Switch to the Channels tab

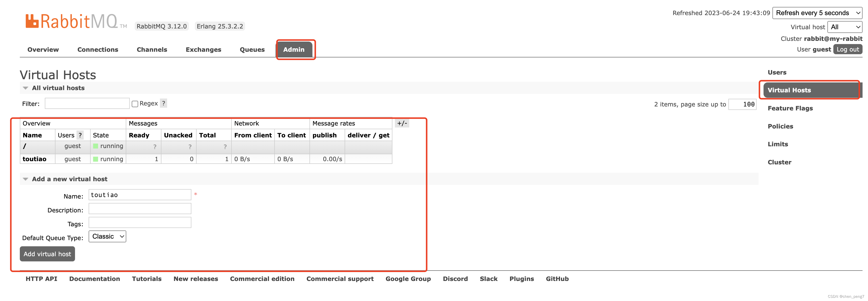[152, 50]
